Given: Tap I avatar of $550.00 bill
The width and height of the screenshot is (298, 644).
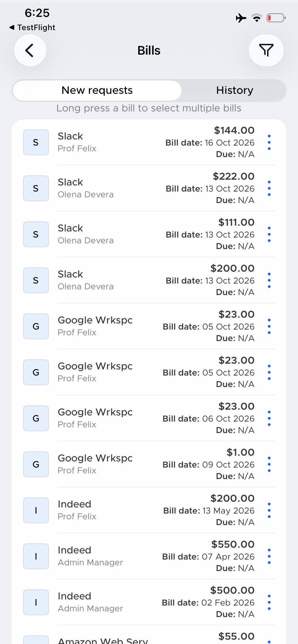Looking at the screenshot, I should [36, 556].
